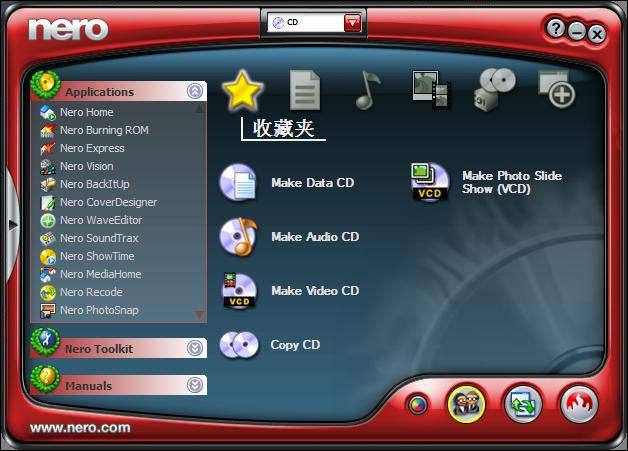Viewport: 628px width, 451px height.
Task: Select the Data document category icon
Action: [305, 90]
